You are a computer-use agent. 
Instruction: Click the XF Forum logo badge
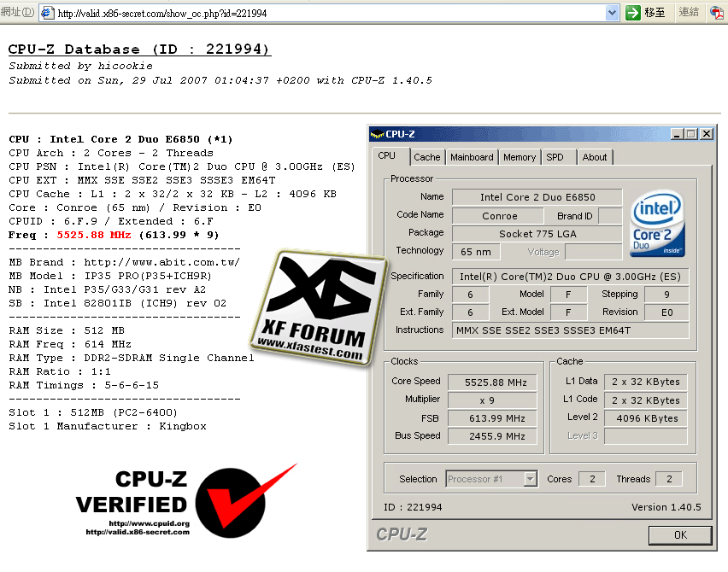click(x=318, y=306)
